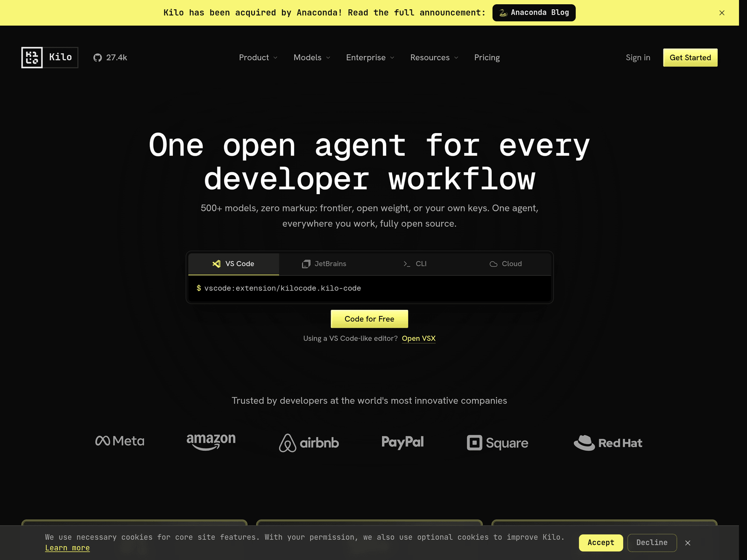Image resolution: width=747 pixels, height=560 pixels.
Task: Click Sign in
Action: [638, 57]
